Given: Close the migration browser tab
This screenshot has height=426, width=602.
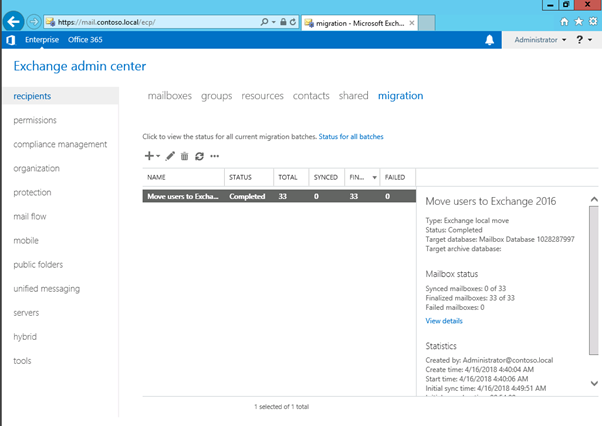Looking at the screenshot, I should pos(412,23).
